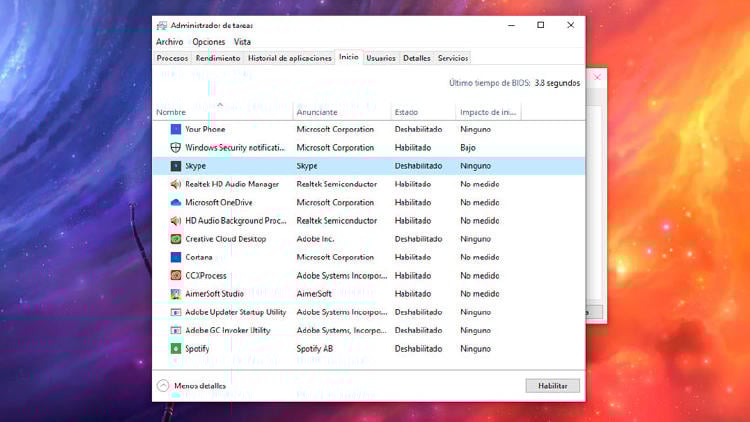Click the Your Phone app icon

click(176, 129)
